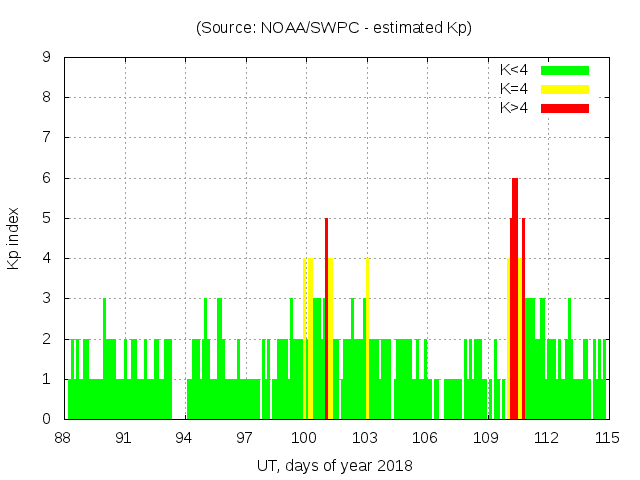Click the green K<4 legend swatch
Viewport: 640px width, 480px height.
[x=565, y=70]
